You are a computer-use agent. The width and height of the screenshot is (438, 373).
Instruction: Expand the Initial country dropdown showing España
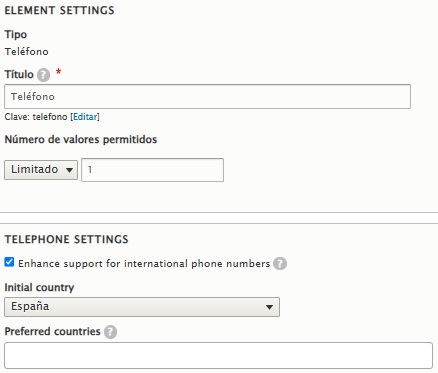pyautogui.click(x=142, y=307)
